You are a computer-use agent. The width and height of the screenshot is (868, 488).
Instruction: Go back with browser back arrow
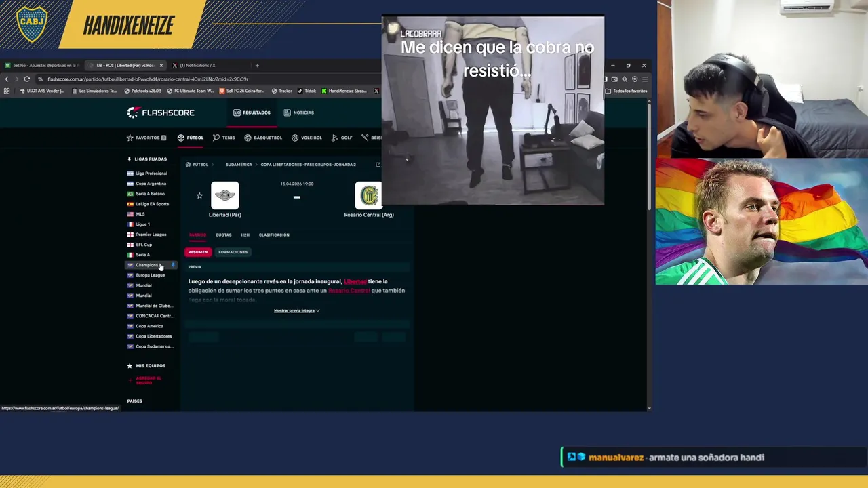point(7,79)
